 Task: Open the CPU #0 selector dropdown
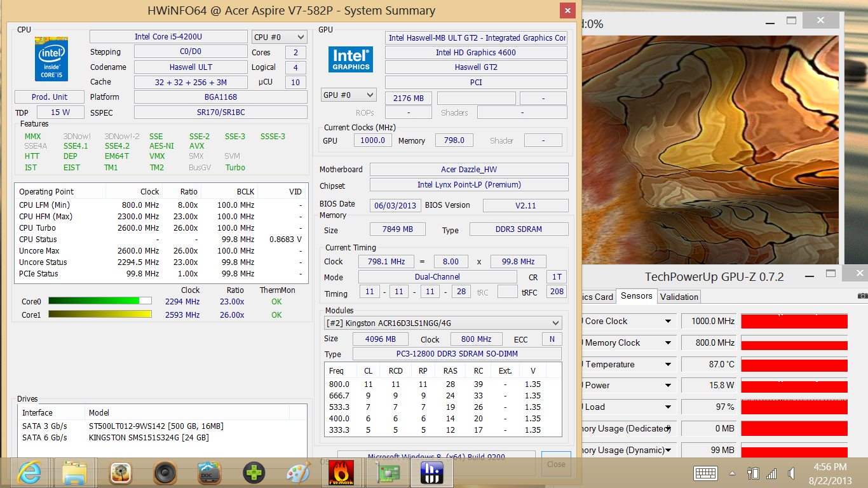pyautogui.click(x=280, y=37)
